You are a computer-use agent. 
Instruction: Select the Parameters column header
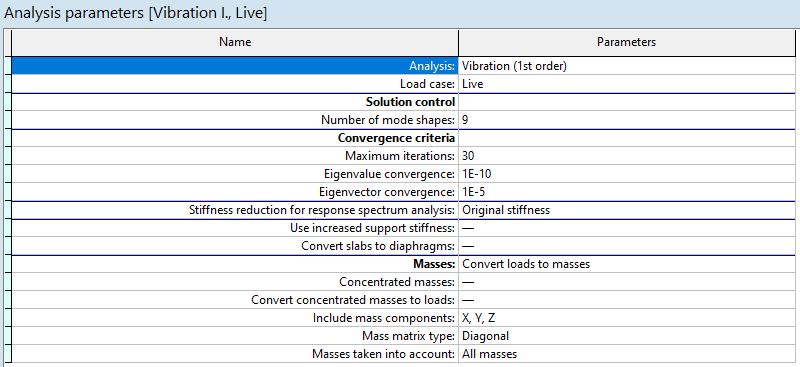(x=627, y=43)
